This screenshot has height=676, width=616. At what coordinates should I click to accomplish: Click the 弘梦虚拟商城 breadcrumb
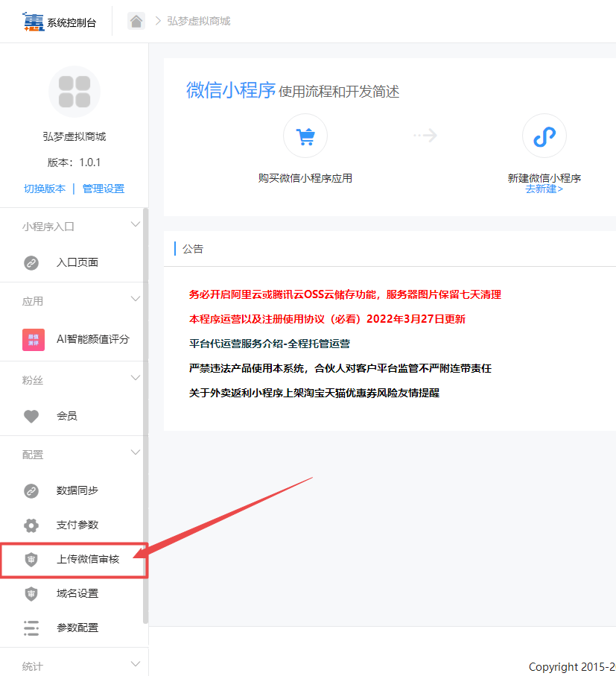pos(199,21)
